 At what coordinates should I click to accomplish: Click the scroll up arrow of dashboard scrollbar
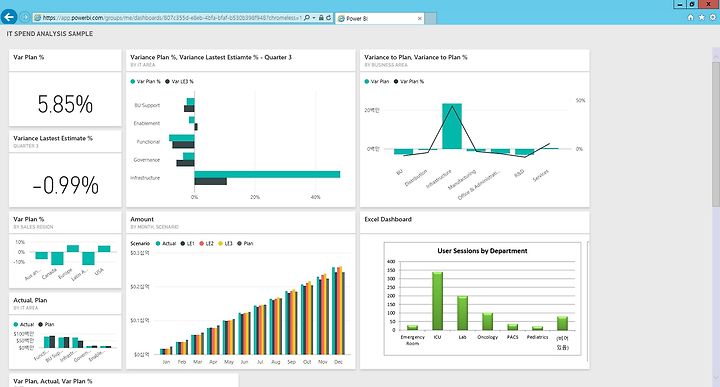(716, 56)
